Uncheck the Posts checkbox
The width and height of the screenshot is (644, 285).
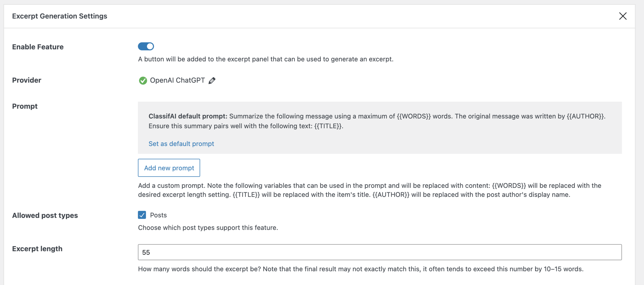(142, 215)
